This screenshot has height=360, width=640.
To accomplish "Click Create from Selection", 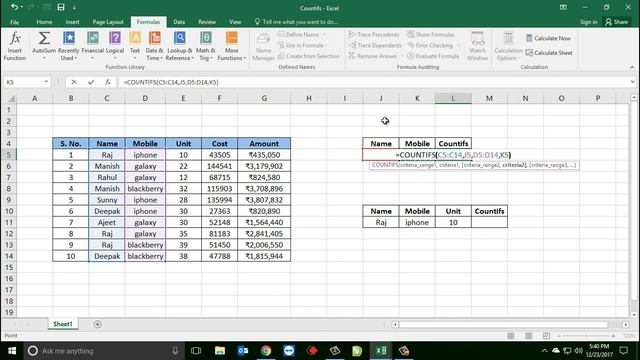I will pos(309,56).
